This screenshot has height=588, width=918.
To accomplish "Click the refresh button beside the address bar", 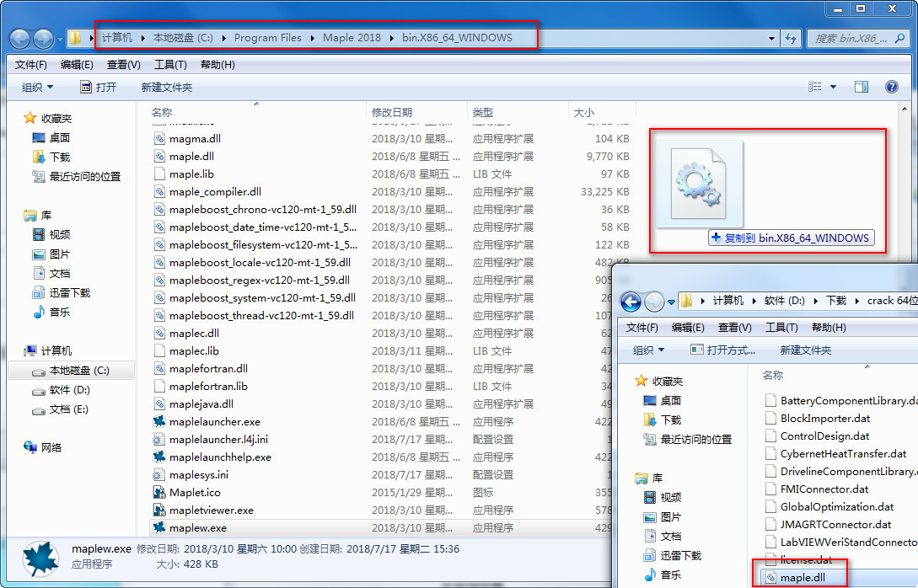I will [791, 39].
